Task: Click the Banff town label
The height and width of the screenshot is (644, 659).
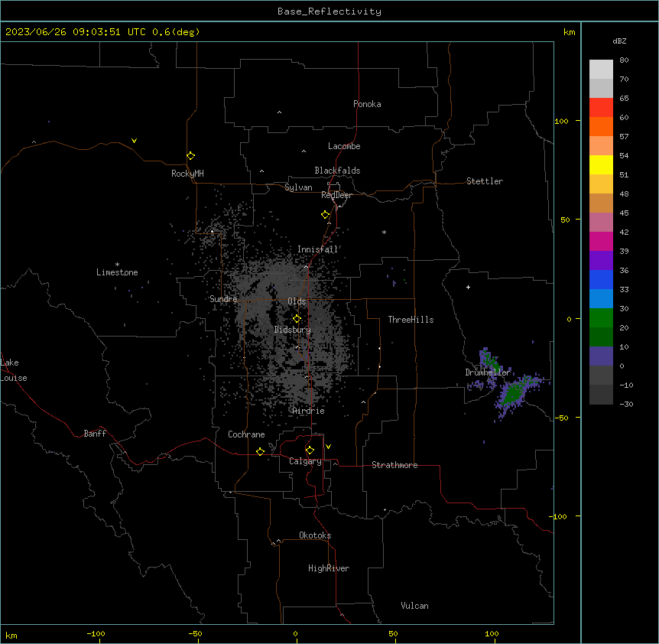Action: (x=95, y=434)
